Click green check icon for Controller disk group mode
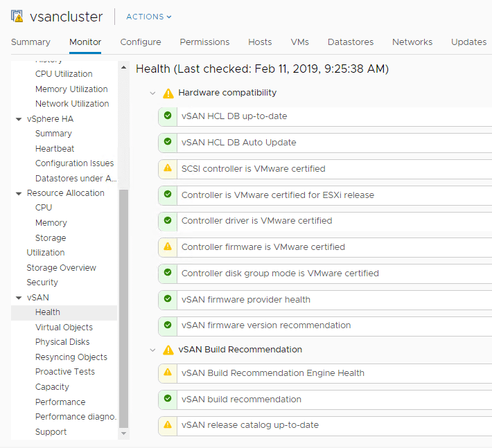The image size is (492, 448). point(168,272)
